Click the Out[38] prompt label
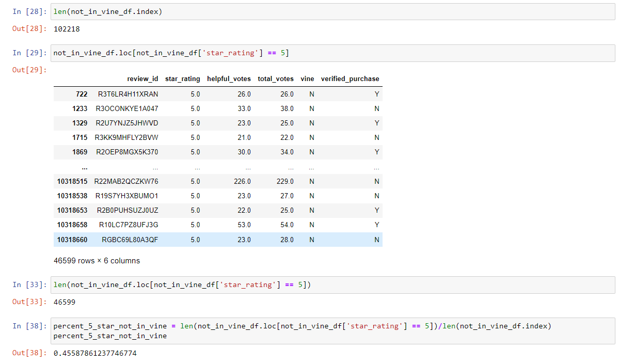Viewport: 619px width, 364px height. pos(29,353)
